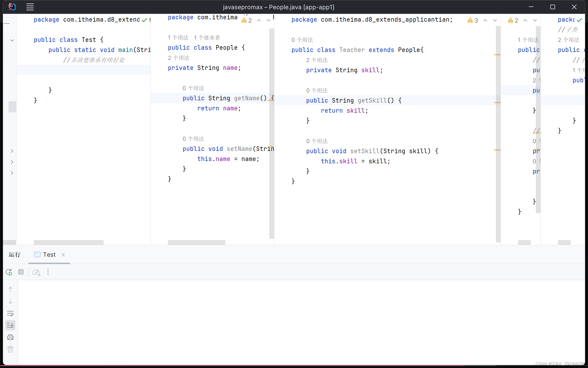Click '0 个用法' hint above setSkill method

coord(317,141)
